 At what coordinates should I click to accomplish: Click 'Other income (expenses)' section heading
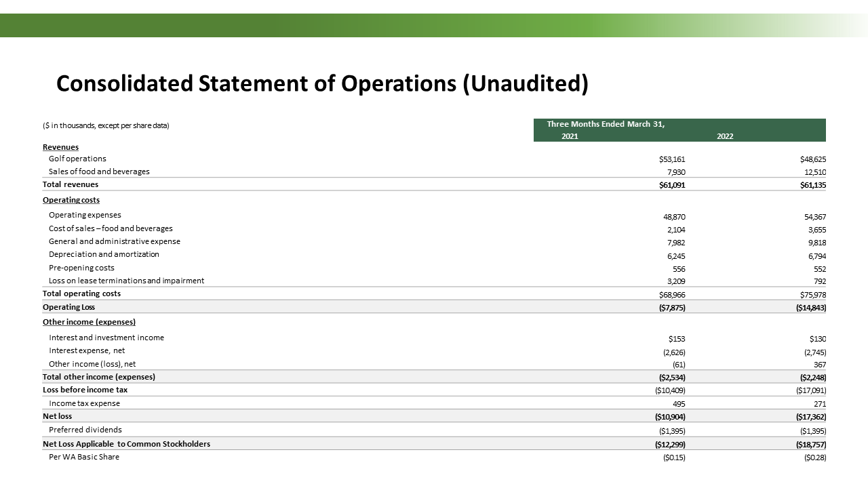coord(89,322)
